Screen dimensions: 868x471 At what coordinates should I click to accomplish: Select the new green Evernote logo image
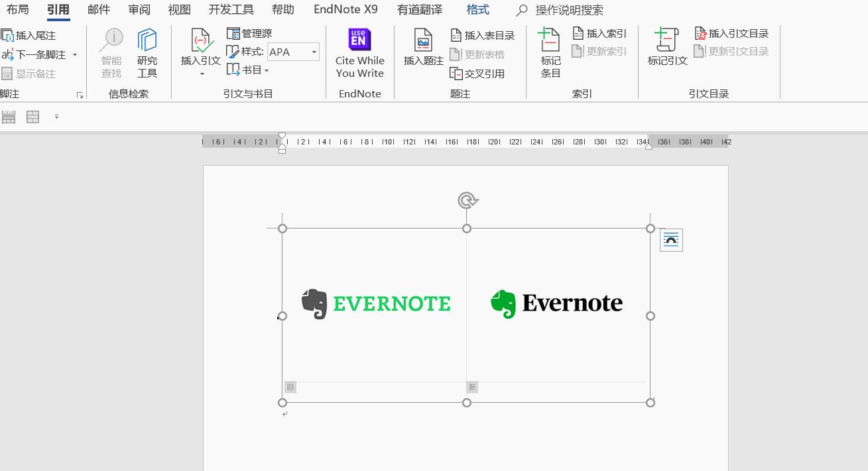click(556, 303)
